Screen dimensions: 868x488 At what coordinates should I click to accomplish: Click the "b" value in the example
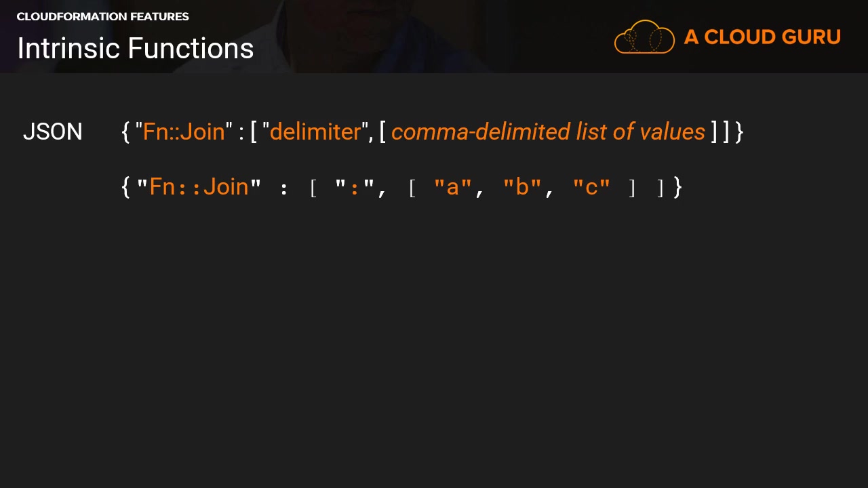point(522,187)
